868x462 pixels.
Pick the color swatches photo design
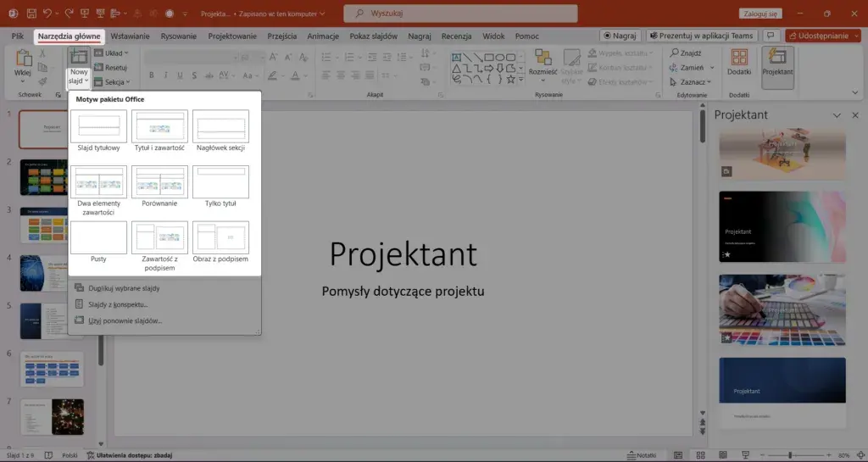pyautogui.click(x=782, y=310)
